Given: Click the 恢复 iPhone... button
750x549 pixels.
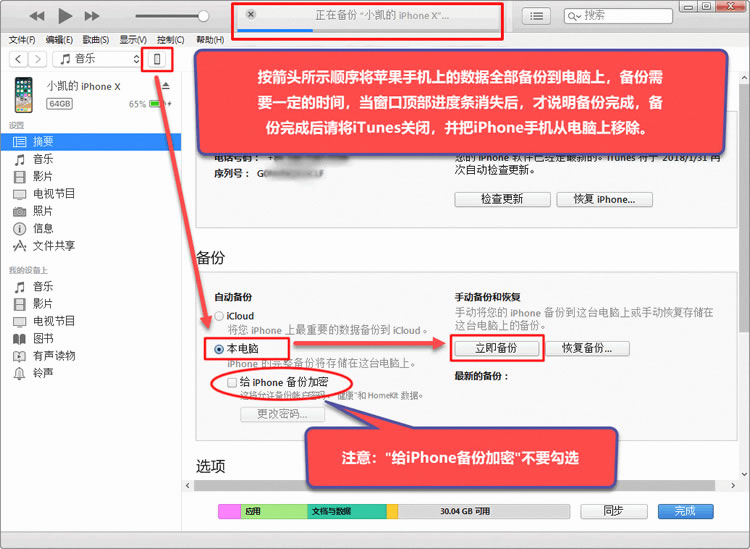Looking at the screenshot, I should click(x=604, y=199).
